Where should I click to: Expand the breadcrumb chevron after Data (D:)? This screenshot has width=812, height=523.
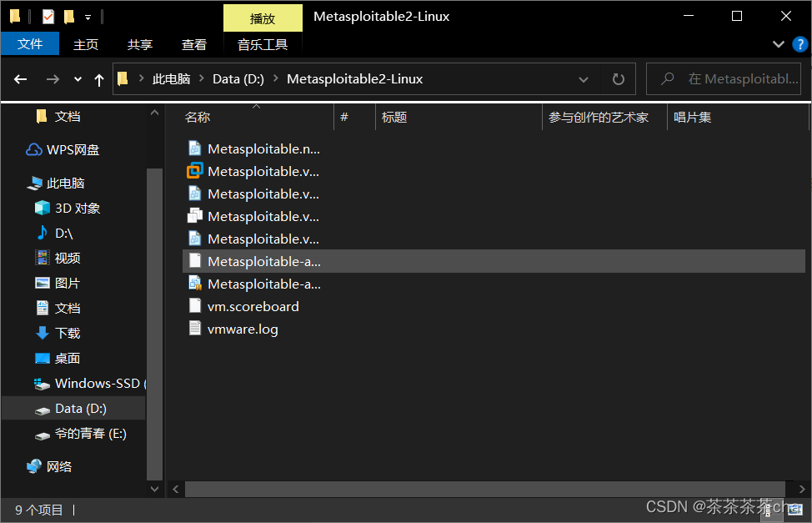tap(275, 78)
